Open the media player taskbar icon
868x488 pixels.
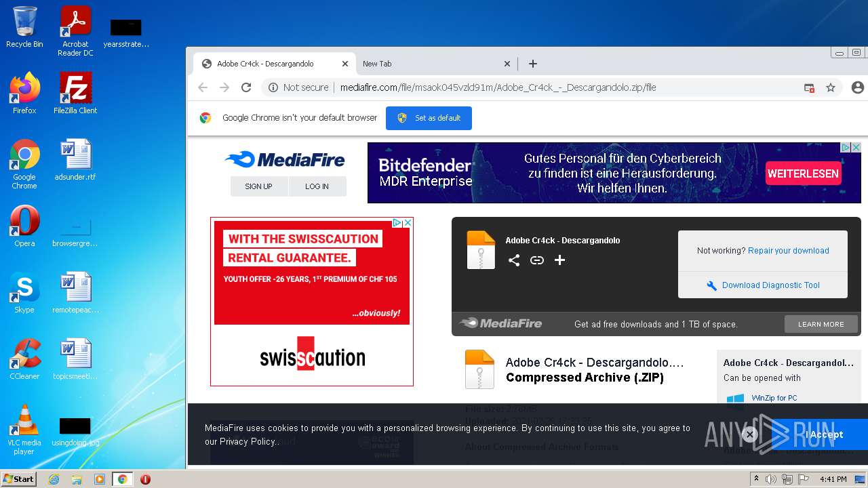point(100,479)
